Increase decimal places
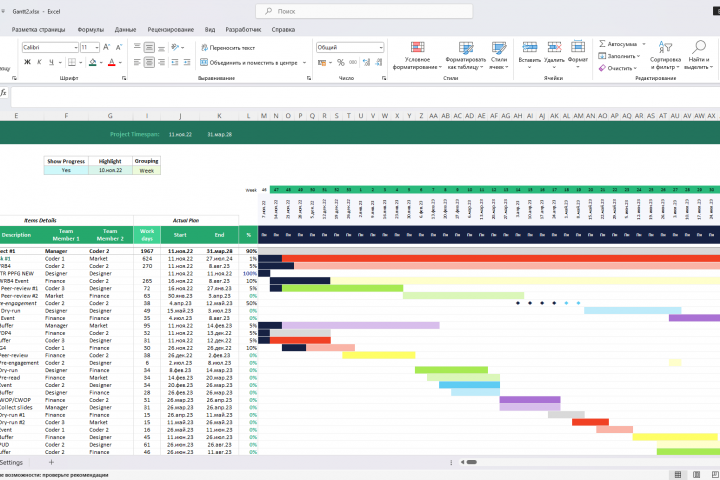The height and width of the screenshot is (480, 720). (366, 62)
